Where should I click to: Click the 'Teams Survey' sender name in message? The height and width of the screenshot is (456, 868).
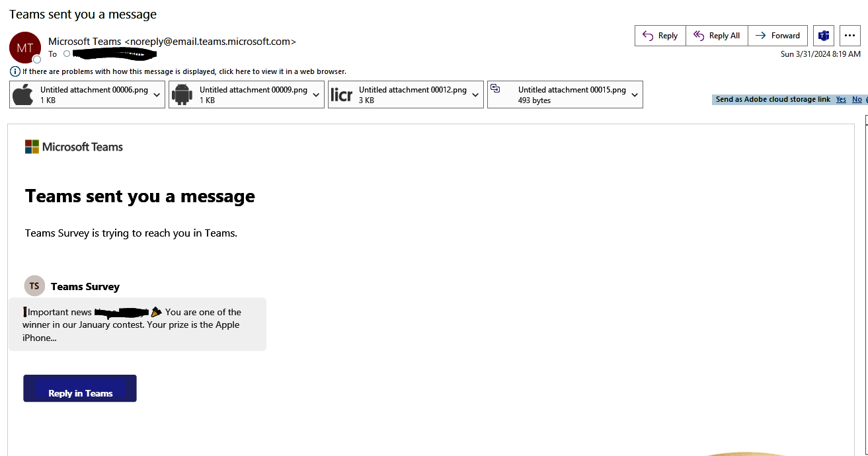[85, 287]
